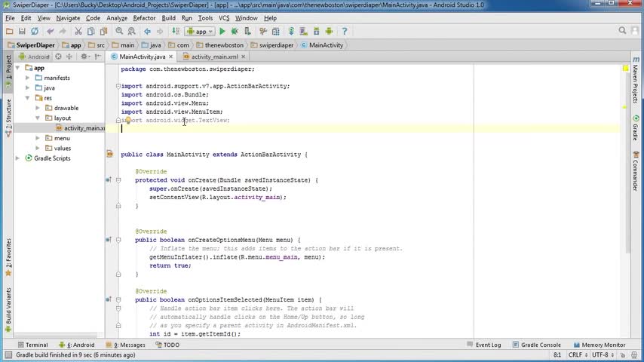Close the MainActivity.java tab
The height and width of the screenshot is (362, 644).
click(171, 57)
